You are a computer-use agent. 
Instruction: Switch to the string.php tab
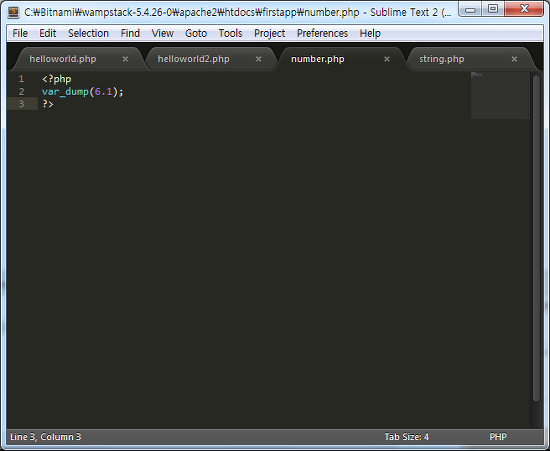(442, 59)
